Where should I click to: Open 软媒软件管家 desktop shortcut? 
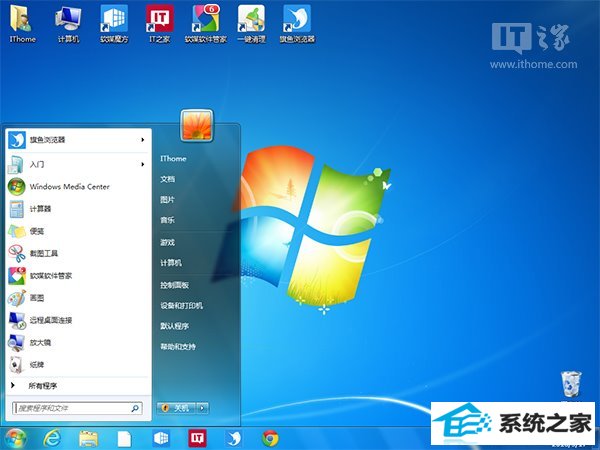pyautogui.click(x=205, y=24)
